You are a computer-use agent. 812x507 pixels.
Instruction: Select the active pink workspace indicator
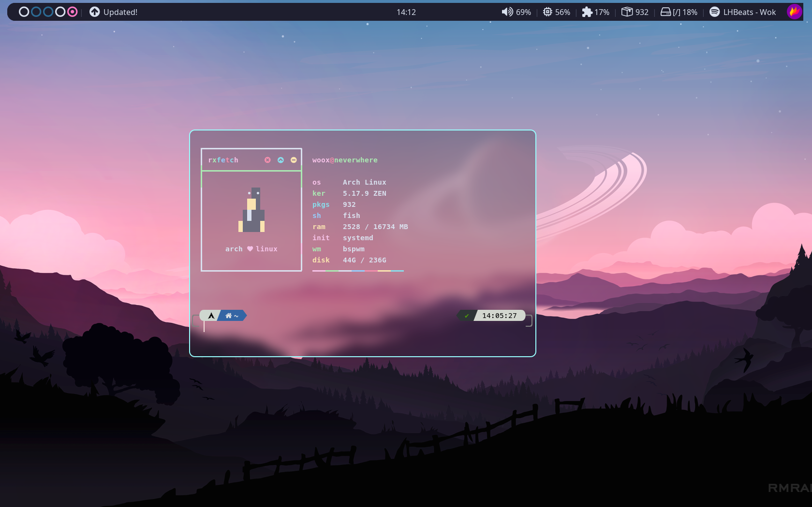[72, 12]
